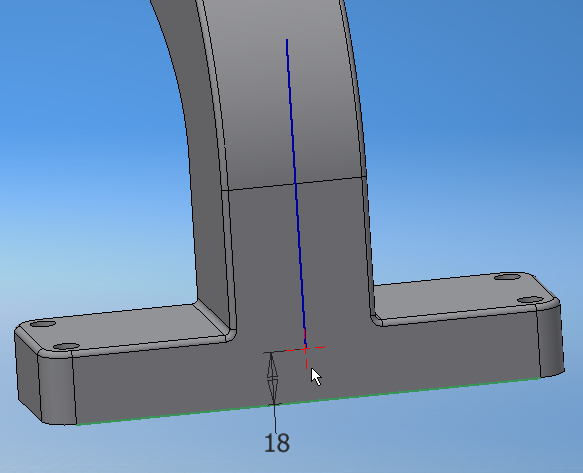Viewport: 583px width, 473px height.
Task: Click the fillet between arm and left base
Action: coord(213,322)
